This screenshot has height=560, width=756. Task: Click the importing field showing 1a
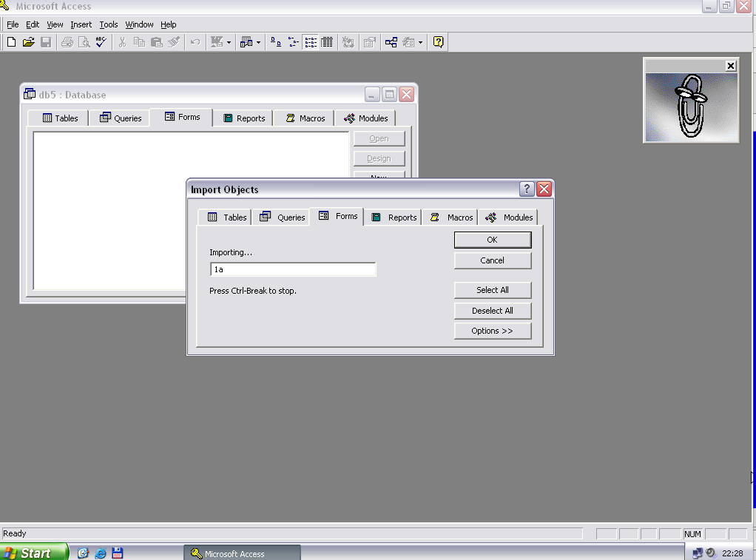pos(293,269)
